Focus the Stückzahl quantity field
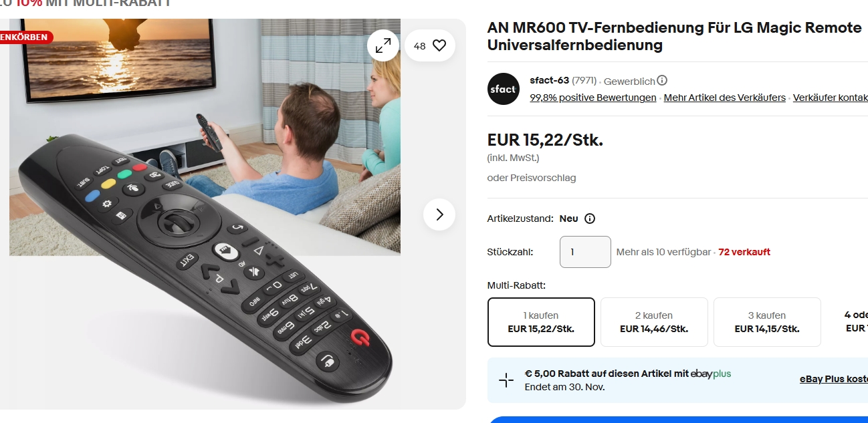The width and height of the screenshot is (868, 423). 585,252
